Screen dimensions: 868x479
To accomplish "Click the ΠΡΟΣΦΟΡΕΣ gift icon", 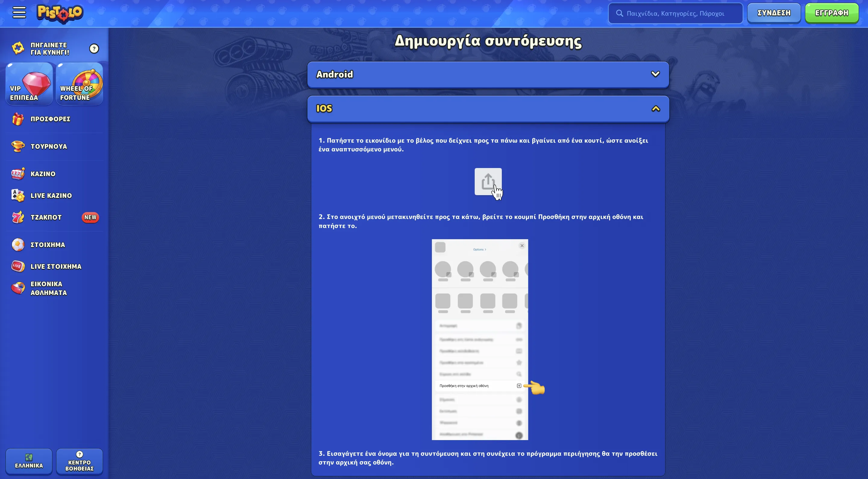I will click(18, 119).
